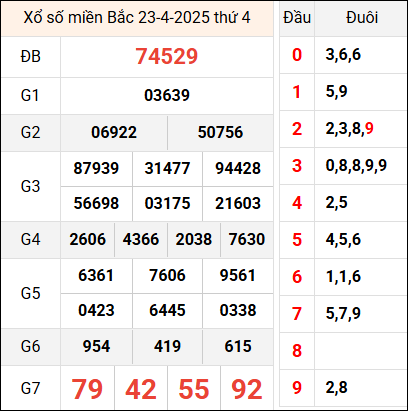Select the red G7 number 79
Viewport: 408px width, 411px height.
87,389
